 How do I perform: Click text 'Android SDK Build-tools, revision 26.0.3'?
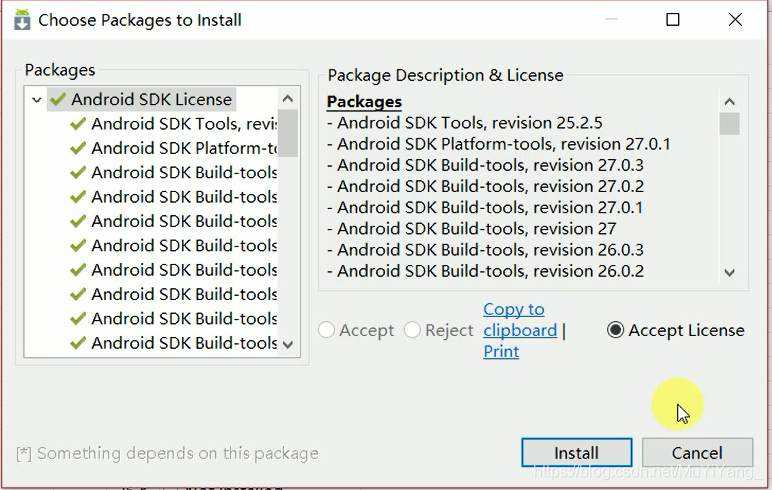point(490,250)
